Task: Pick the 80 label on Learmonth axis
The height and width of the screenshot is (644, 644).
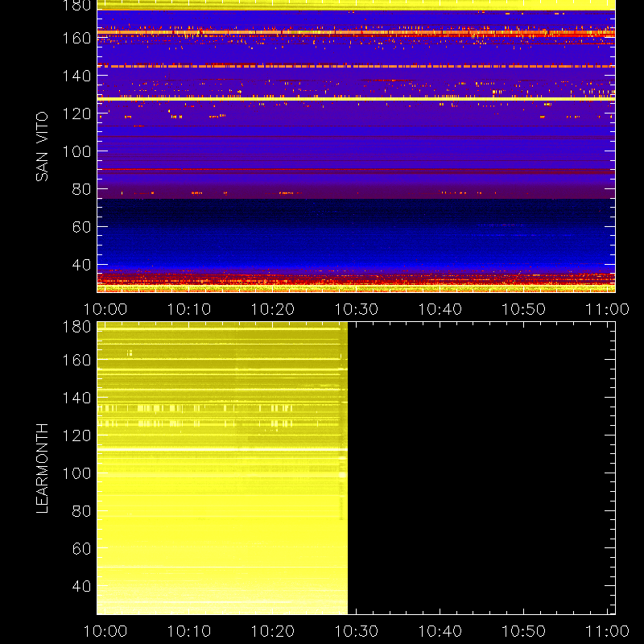Action: (81, 511)
